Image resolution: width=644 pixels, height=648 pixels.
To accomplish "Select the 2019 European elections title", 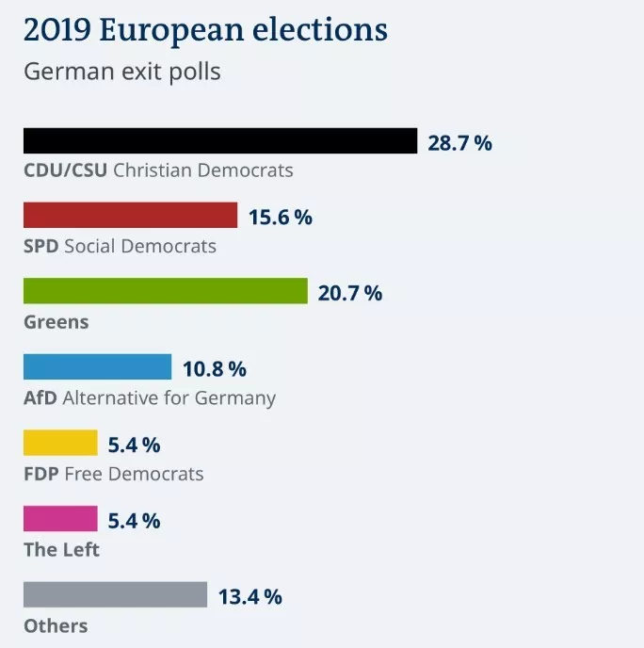I will click(205, 30).
